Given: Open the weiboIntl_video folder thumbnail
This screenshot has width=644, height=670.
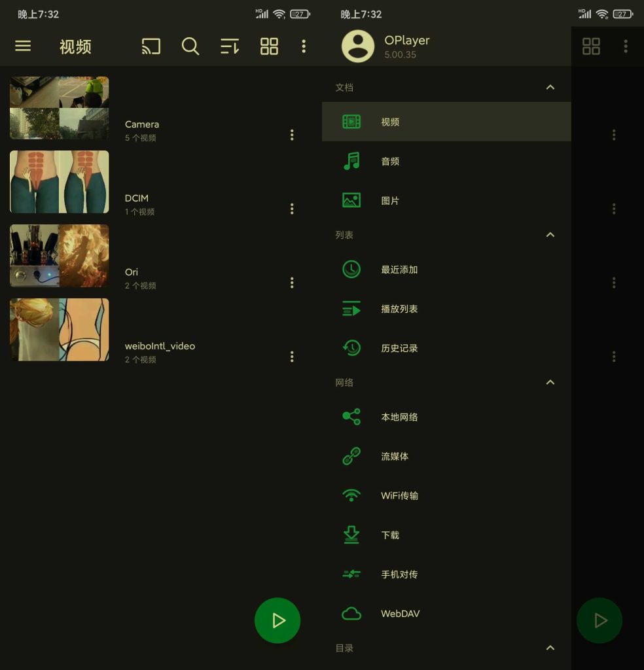Looking at the screenshot, I should [x=59, y=330].
